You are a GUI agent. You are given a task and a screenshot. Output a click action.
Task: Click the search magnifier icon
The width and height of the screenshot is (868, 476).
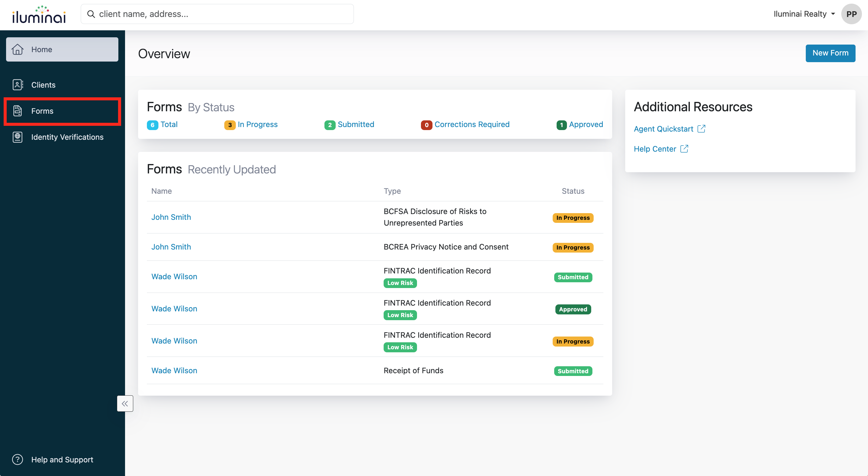click(x=91, y=14)
